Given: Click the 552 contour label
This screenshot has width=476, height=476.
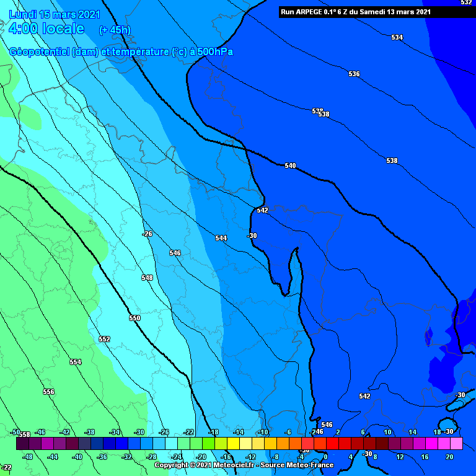Looking at the screenshot, I should pyautogui.click(x=104, y=339).
